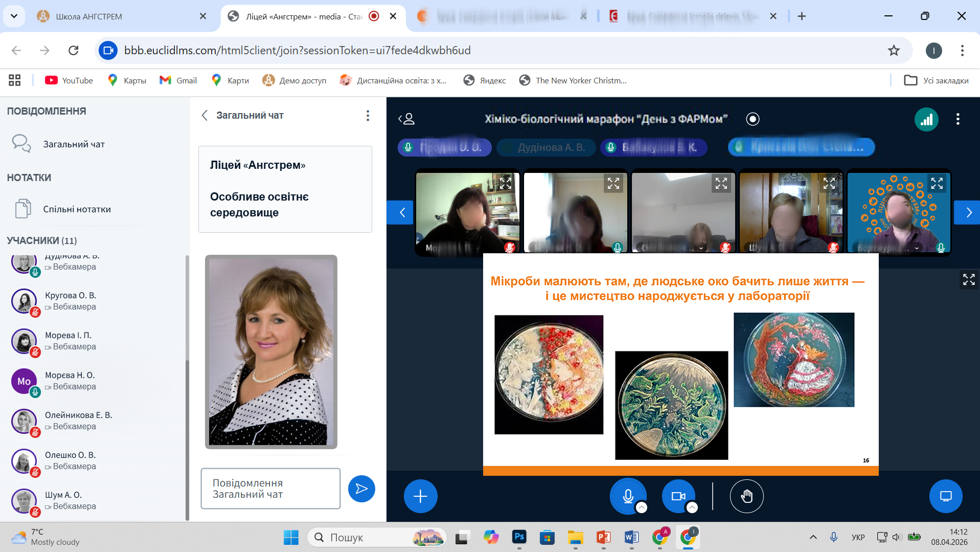
Task: Open the blue plus actions menu
Action: pos(420,496)
